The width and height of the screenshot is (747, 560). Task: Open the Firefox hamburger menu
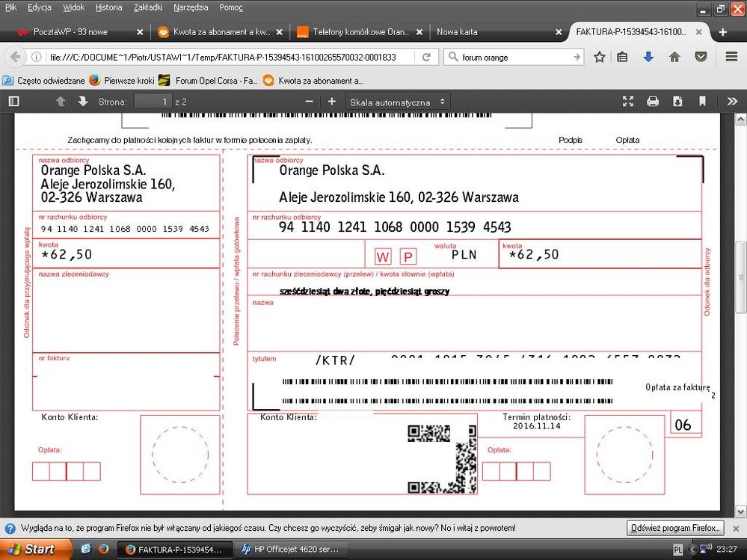pyautogui.click(x=731, y=57)
